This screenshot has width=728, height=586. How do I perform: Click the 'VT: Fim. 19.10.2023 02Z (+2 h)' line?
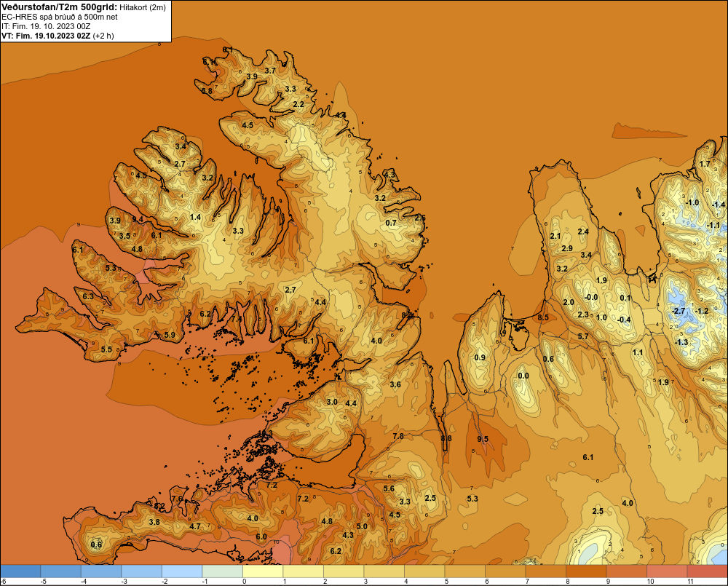pos(58,35)
